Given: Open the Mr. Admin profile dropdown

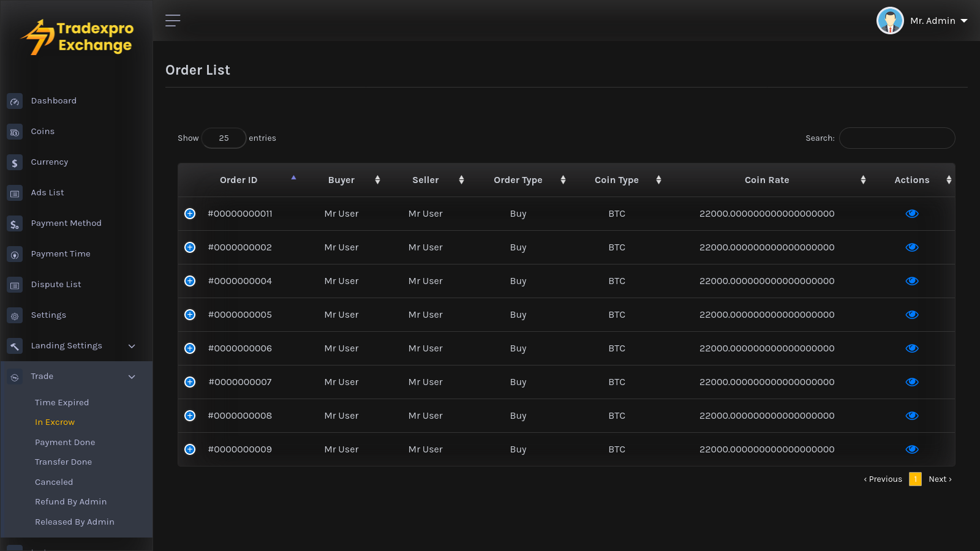Looking at the screenshot, I should 922,21.
